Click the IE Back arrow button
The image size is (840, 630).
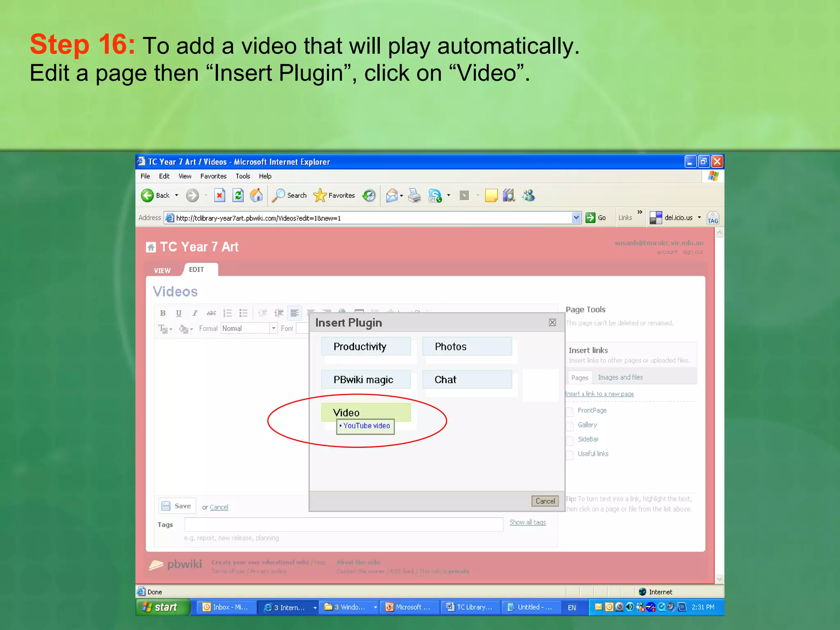click(x=148, y=196)
